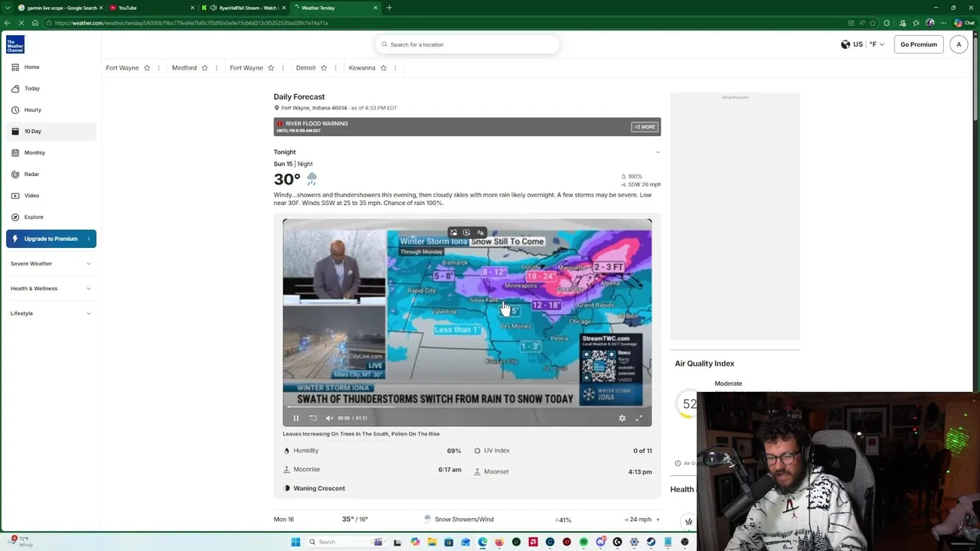Open options menu for Kewanna location
980x551 pixels.
pos(395,67)
